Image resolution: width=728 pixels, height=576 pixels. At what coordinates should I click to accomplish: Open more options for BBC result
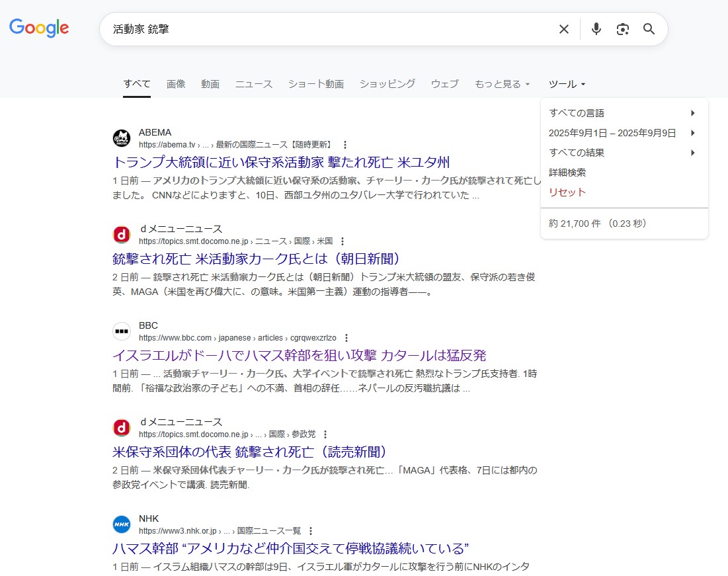[x=346, y=338]
